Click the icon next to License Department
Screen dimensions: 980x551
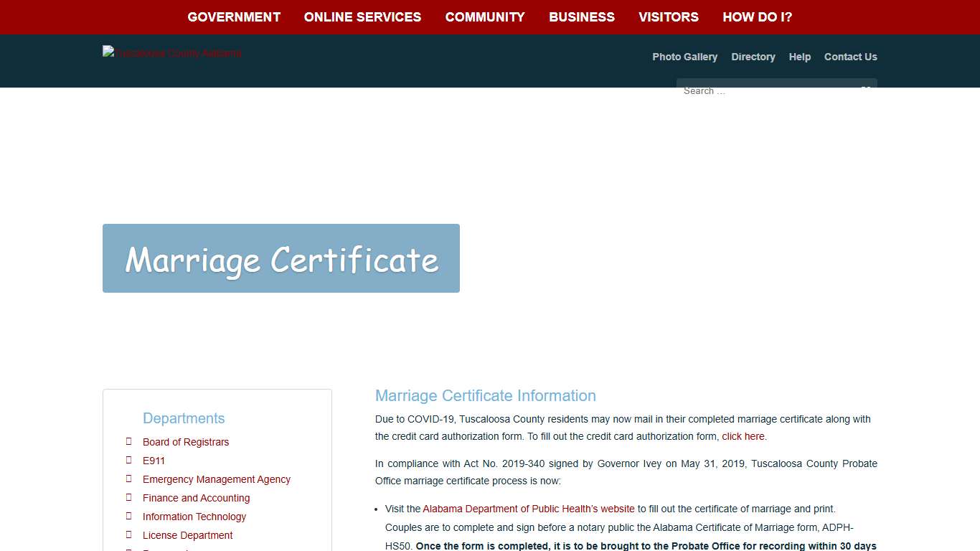[129, 535]
